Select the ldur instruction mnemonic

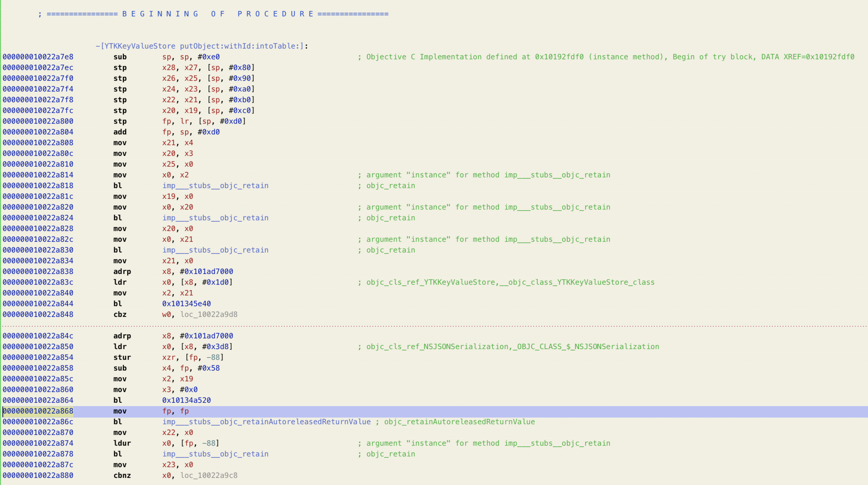tap(122, 443)
